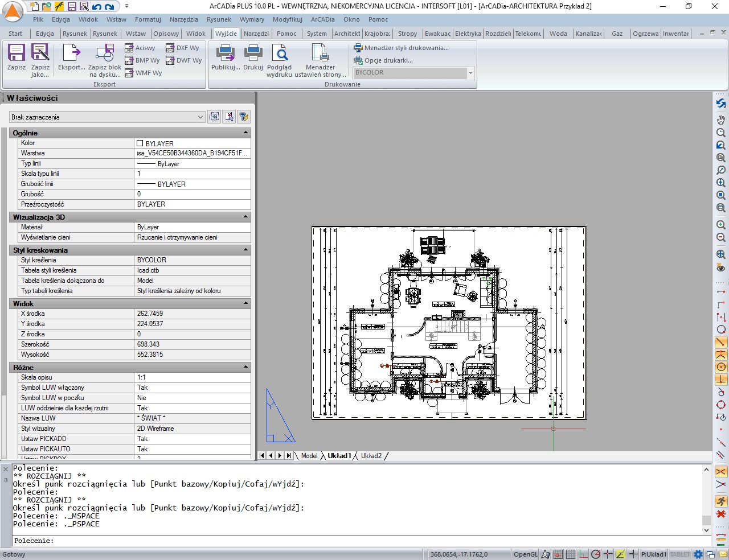The width and height of the screenshot is (729, 560).
Task: Click the quick select icon in Properties panel
Action: pos(214,117)
